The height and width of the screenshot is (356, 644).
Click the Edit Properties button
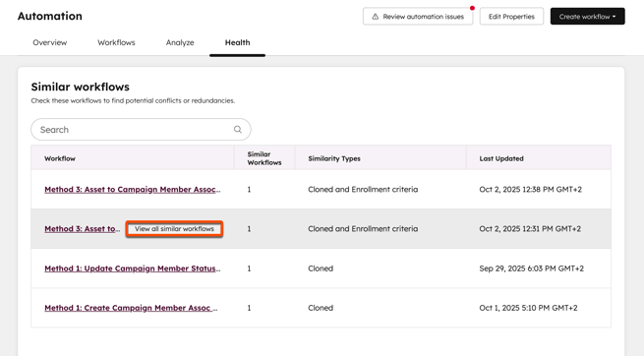point(511,17)
